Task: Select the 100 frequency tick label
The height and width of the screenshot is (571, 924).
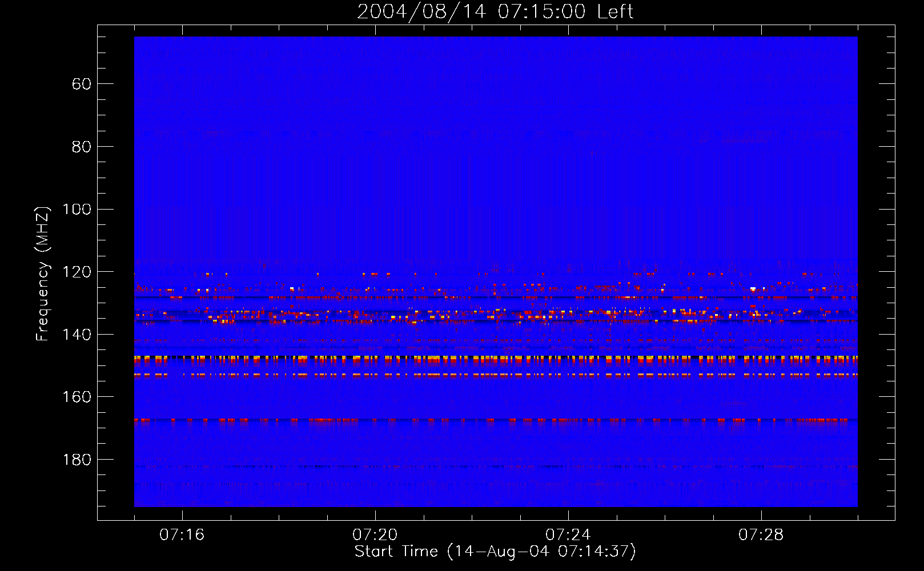Action: coord(77,210)
